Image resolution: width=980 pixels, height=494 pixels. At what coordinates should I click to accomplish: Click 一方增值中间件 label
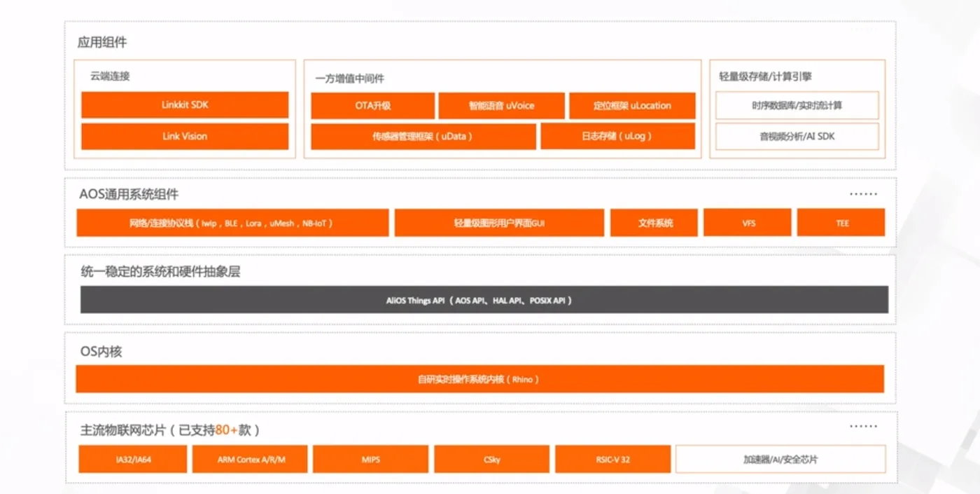(349, 78)
